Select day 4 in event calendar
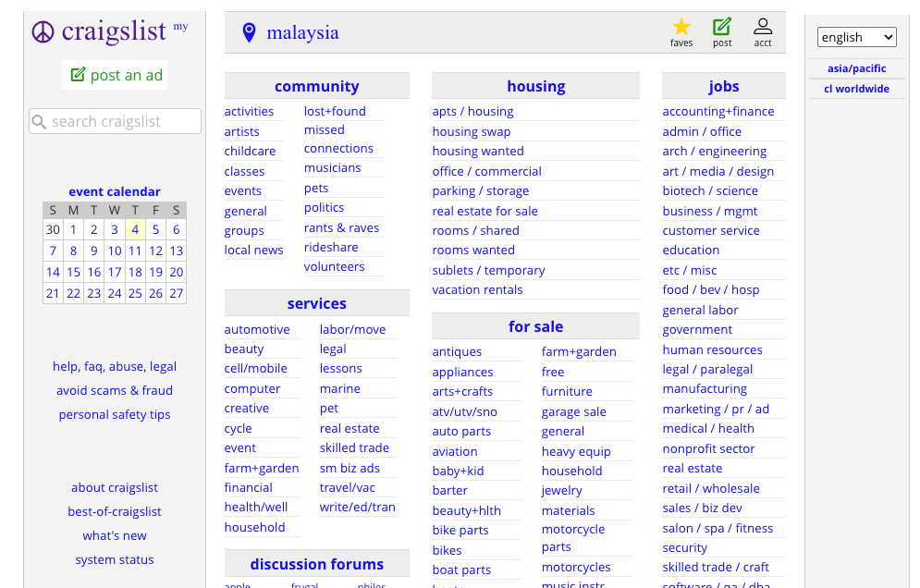Image resolution: width=920 pixels, height=588 pixels. [135, 230]
